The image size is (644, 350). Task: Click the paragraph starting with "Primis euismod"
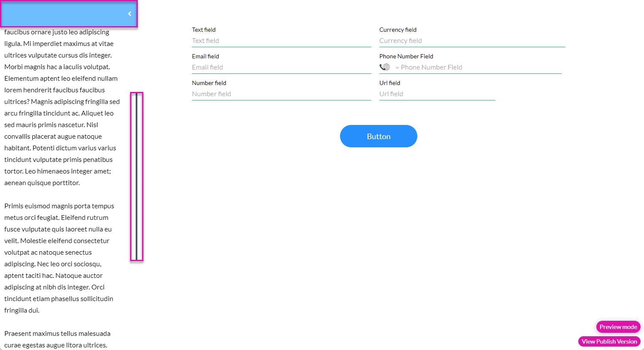coord(59,258)
